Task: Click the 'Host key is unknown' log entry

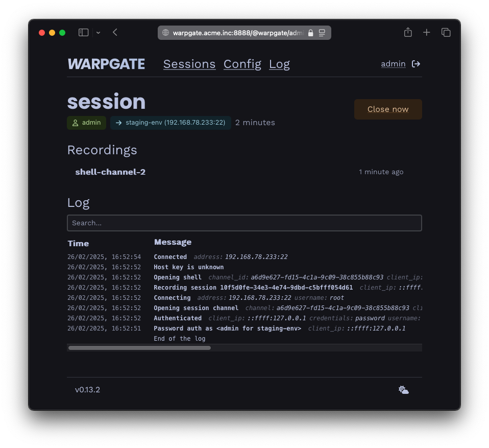Action: tap(189, 267)
